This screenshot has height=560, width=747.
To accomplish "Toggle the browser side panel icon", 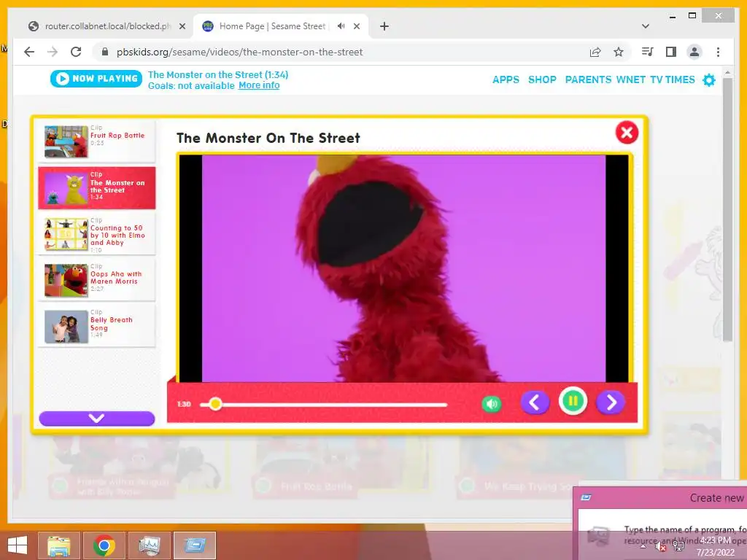I will 671,52.
